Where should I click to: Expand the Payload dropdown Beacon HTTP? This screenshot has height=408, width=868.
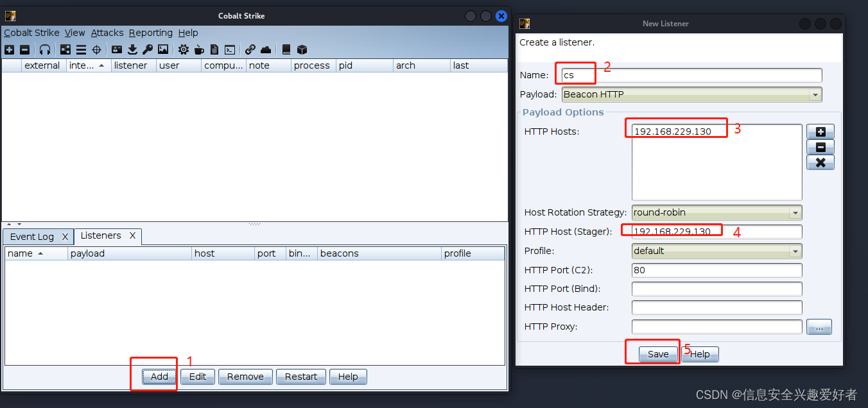click(x=692, y=94)
